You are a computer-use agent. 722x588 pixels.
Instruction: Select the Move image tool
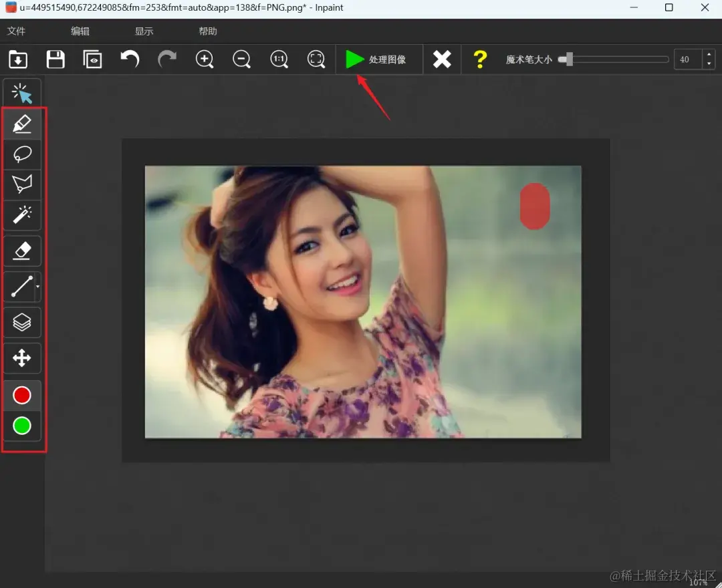22,358
